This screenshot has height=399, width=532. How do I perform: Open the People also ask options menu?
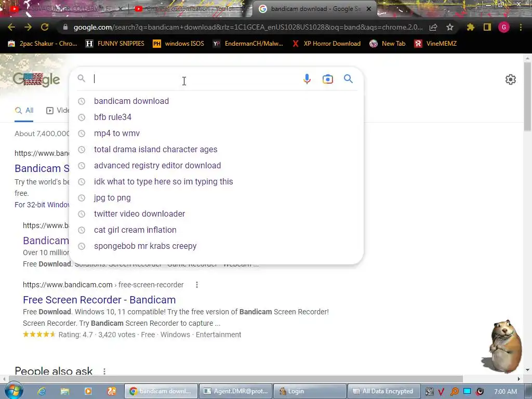coord(104,371)
